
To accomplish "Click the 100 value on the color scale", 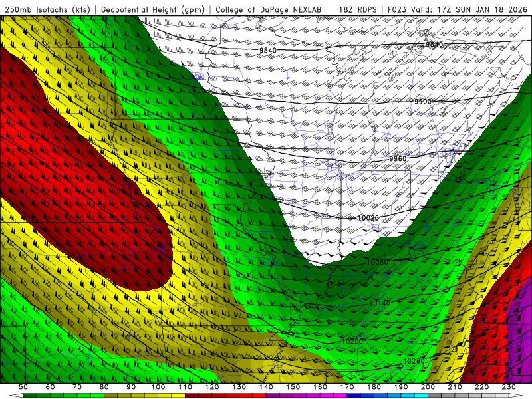I will click(158, 387).
